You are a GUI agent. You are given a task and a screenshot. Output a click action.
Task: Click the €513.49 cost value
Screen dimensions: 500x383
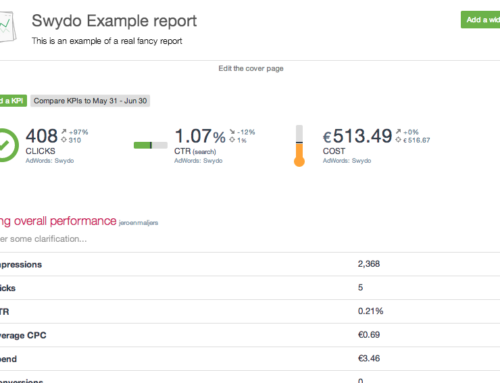pos(357,136)
